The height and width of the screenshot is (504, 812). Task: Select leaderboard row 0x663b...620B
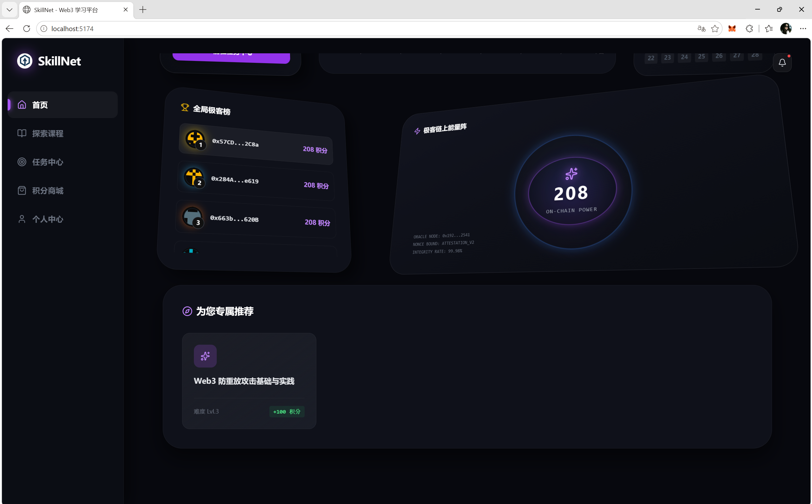coord(256,219)
